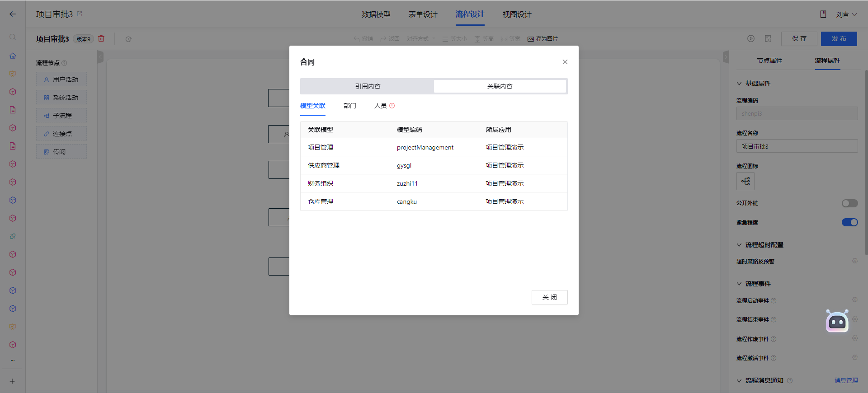Open the 刘青 user dropdown
The image size is (868, 393).
point(846,14)
